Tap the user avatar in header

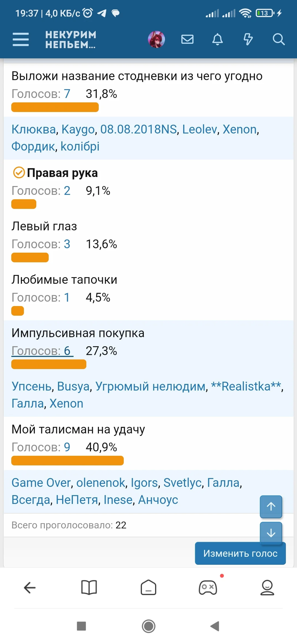[156, 39]
